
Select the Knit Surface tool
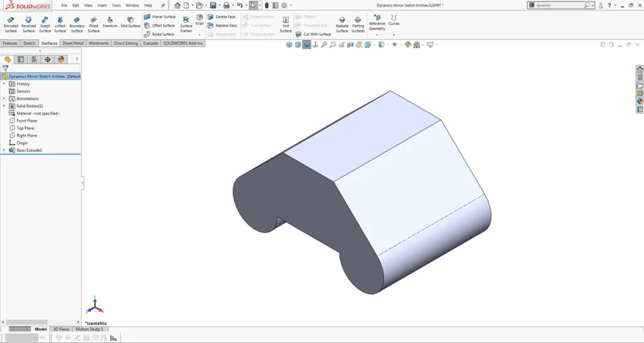[x=286, y=24]
